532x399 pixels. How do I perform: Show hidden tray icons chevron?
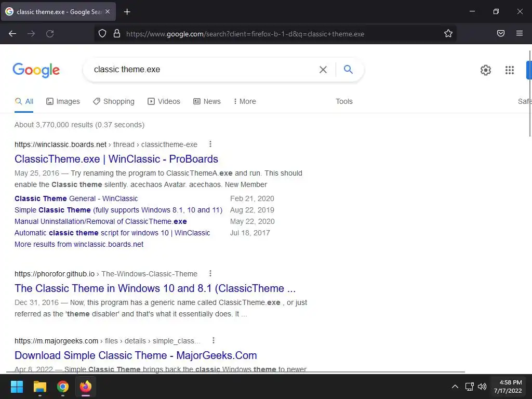point(455,387)
